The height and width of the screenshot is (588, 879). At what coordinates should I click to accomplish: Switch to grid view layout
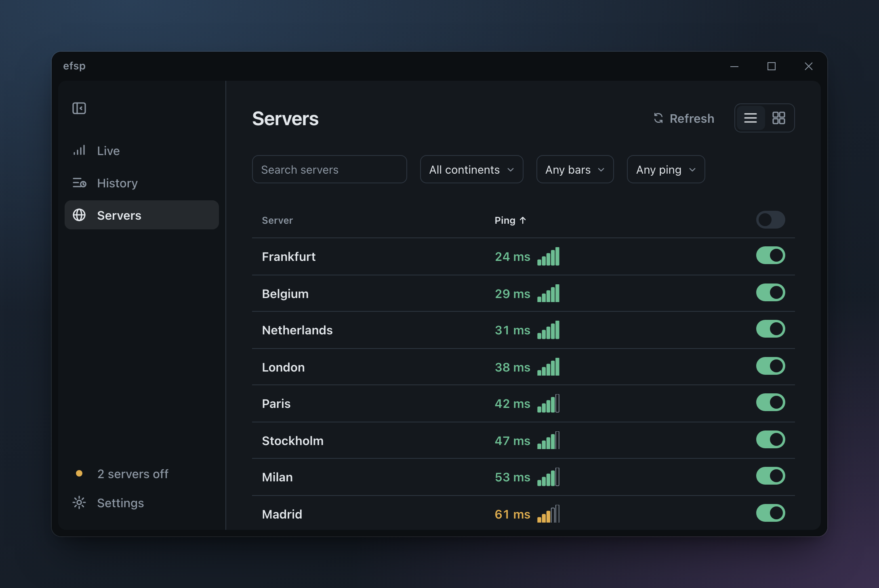tap(779, 118)
